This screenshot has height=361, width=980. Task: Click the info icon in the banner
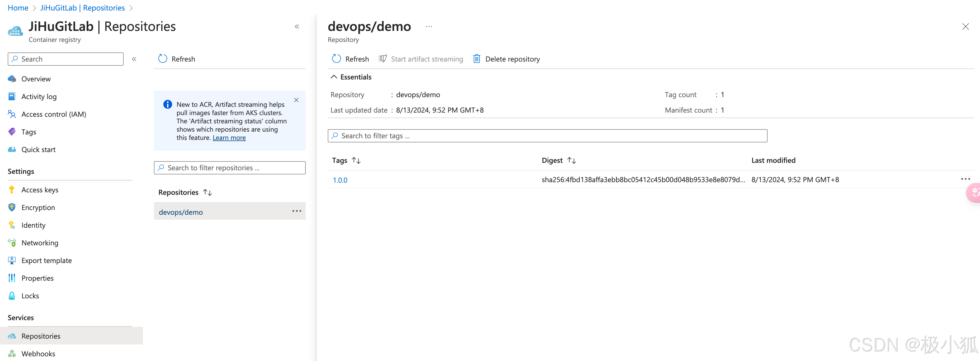coord(167,104)
